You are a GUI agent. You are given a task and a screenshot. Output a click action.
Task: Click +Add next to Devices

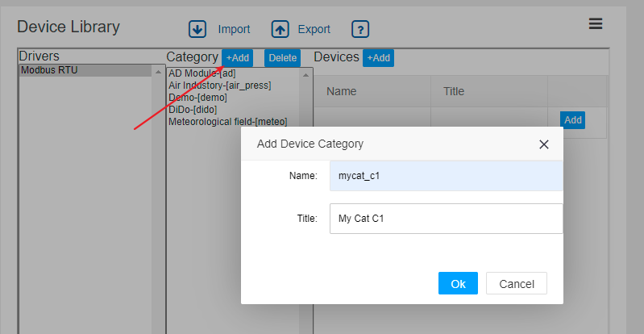point(378,58)
